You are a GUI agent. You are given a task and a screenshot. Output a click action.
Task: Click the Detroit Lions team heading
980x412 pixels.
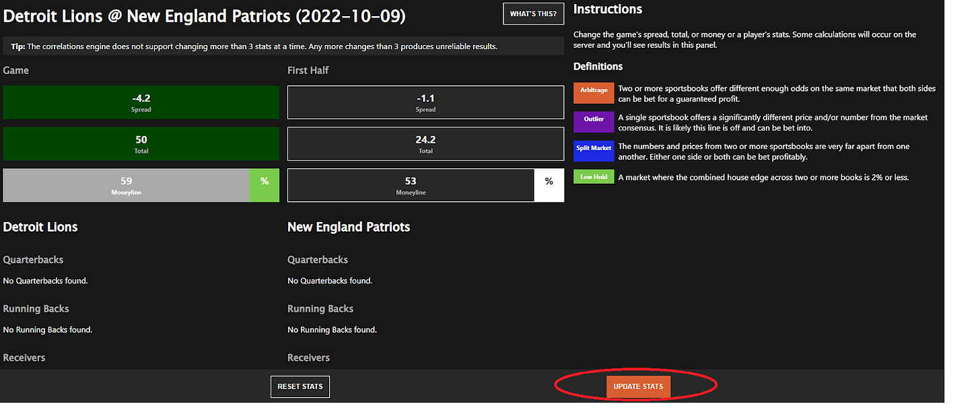40,227
